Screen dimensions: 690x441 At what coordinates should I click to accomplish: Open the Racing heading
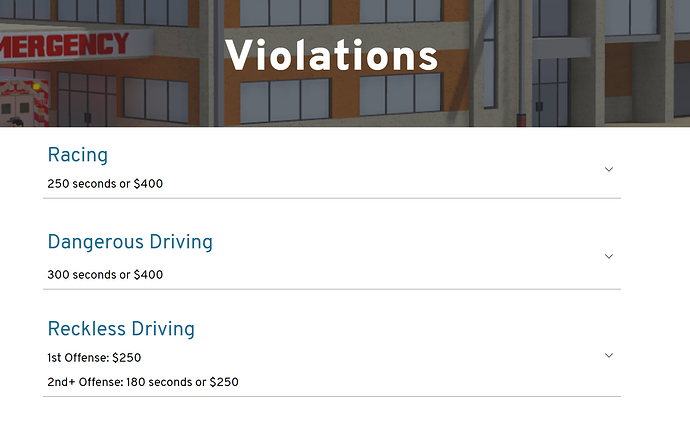coord(77,155)
